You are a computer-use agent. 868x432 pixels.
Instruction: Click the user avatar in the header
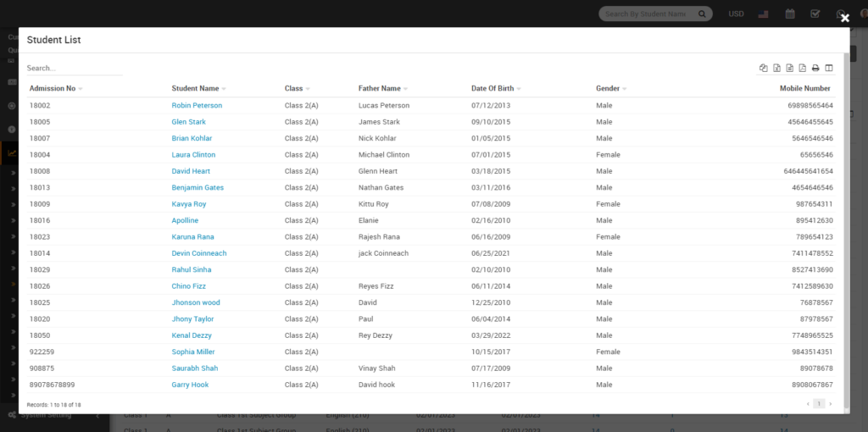point(865,14)
